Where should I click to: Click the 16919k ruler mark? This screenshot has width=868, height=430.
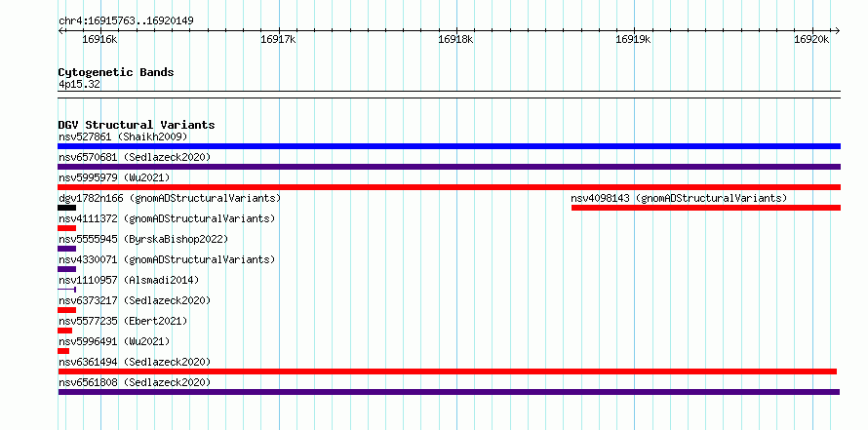pyautogui.click(x=633, y=39)
